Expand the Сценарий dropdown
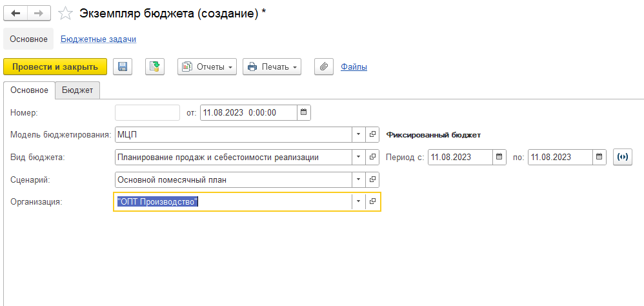This screenshot has width=644, height=306. 359,179
